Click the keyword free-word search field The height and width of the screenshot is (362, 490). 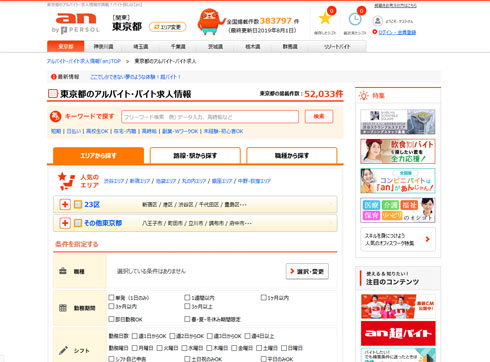point(210,117)
